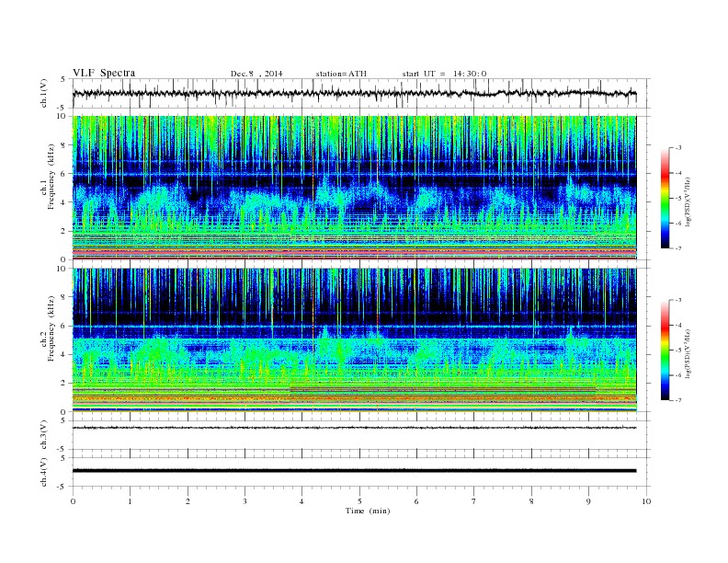The height and width of the screenshot is (563, 728).
Task: Click the ch.3 voltage waveform trace
Action: point(354,428)
